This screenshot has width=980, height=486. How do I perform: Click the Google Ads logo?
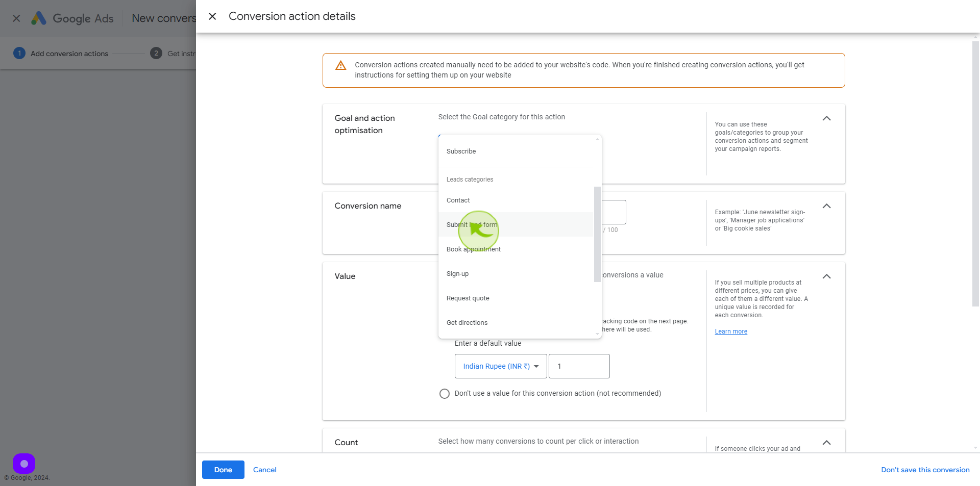coord(72,18)
